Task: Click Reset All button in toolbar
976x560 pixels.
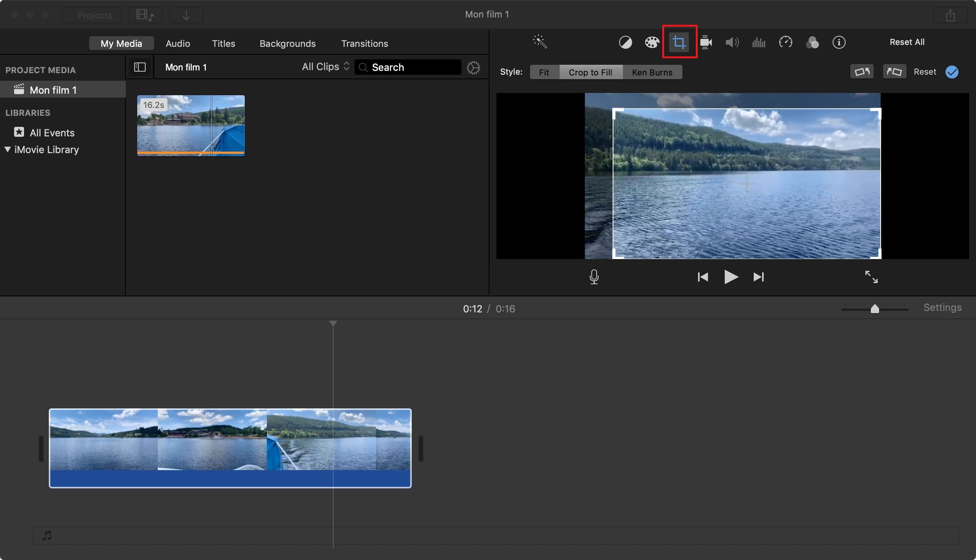Action: (x=907, y=42)
